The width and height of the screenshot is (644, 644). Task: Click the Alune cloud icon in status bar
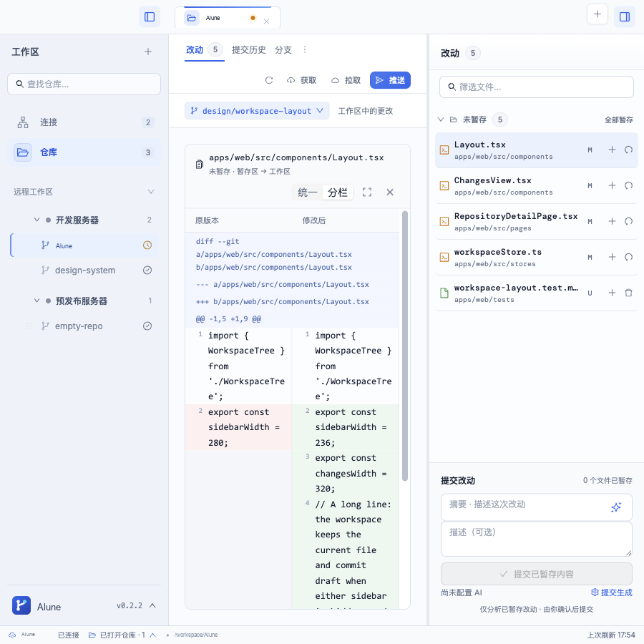coord(12,635)
